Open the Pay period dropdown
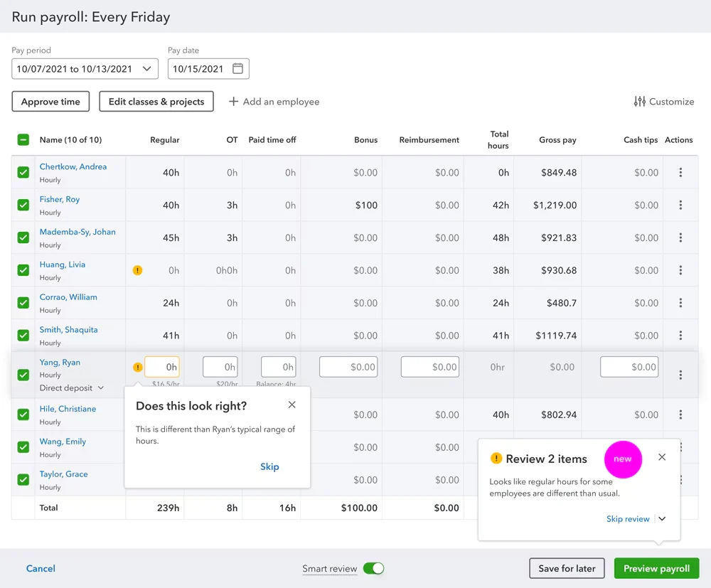Screen dimensions: 711x588 tap(85, 69)
